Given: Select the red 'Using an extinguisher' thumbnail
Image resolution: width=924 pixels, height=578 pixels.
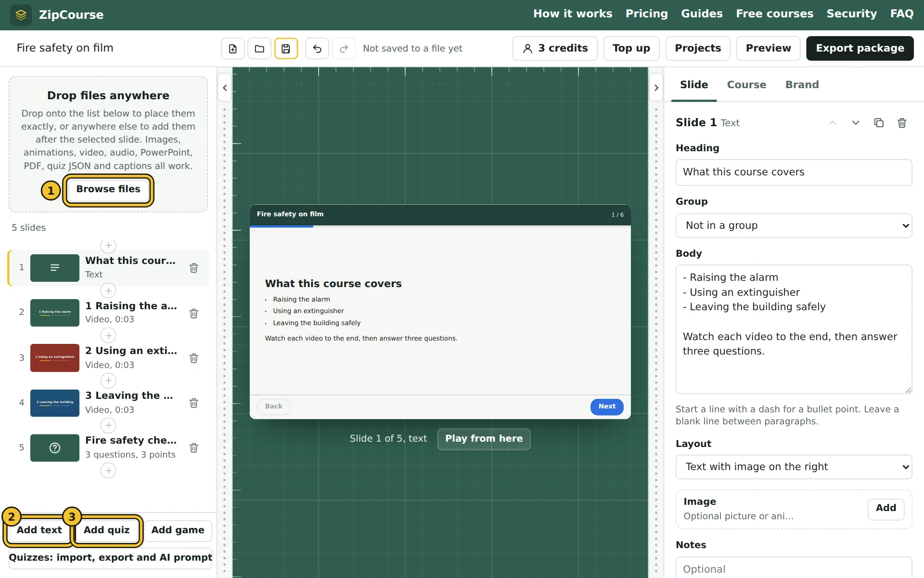Looking at the screenshot, I should tap(55, 358).
